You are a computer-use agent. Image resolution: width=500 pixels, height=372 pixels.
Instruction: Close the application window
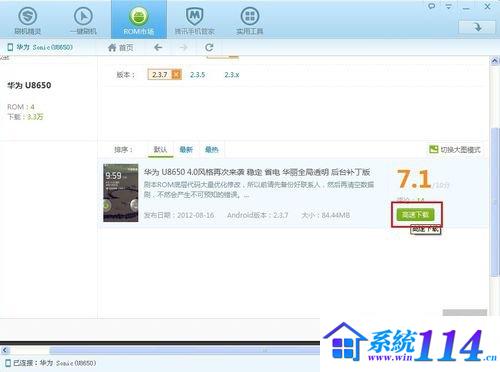[487, 6]
